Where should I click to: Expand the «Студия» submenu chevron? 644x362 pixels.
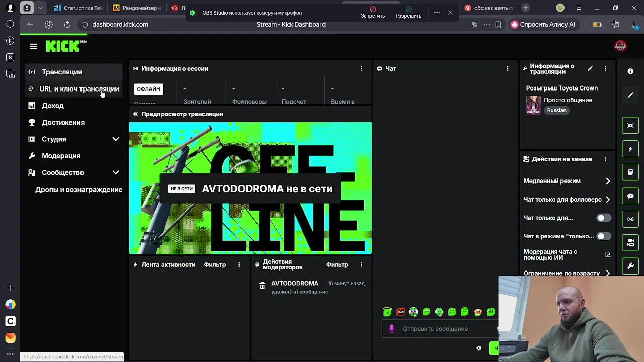coord(116,139)
